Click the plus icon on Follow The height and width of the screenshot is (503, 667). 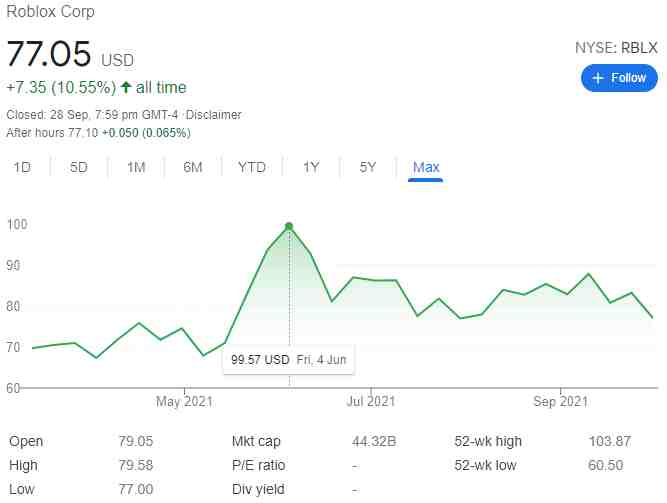[598, 78]
